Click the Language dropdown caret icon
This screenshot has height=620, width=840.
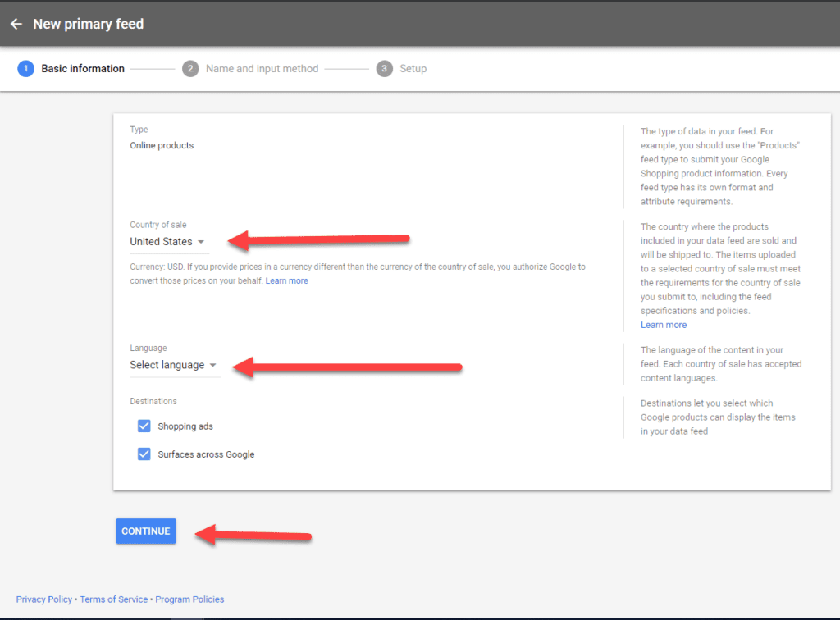click(x=213, y=365)
